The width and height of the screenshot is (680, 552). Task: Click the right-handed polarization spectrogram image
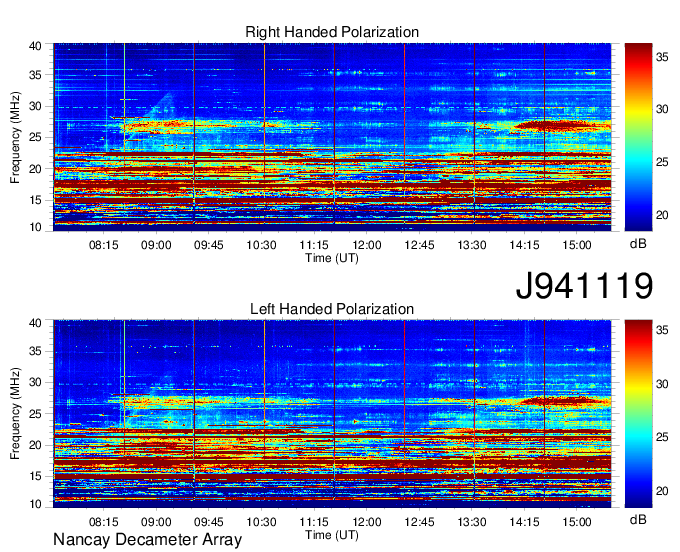click(332, 137)
